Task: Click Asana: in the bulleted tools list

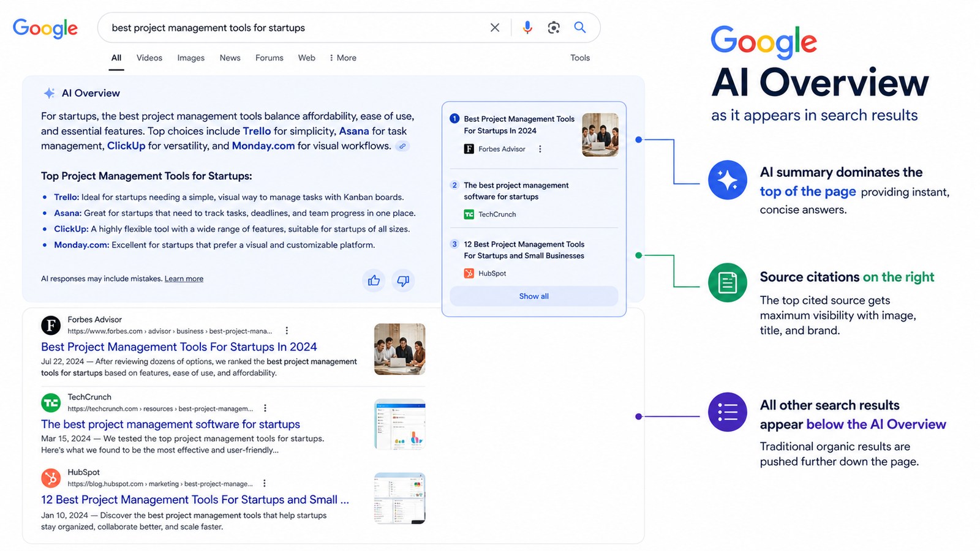Action: coord(67,213)
